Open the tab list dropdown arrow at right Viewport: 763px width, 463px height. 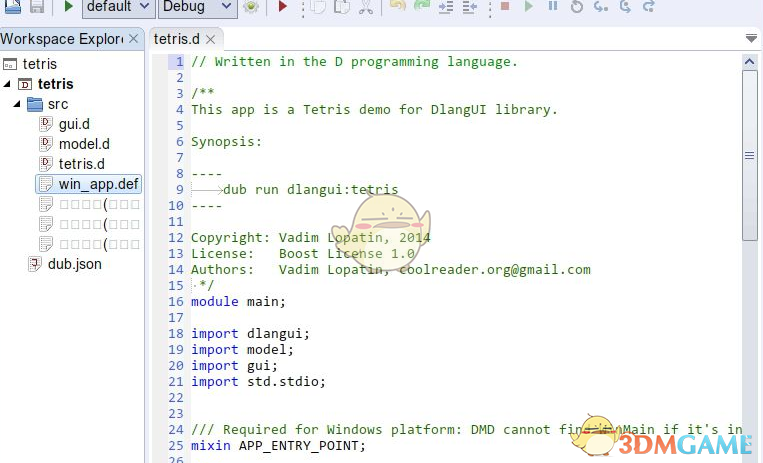[x=751, y=38]
